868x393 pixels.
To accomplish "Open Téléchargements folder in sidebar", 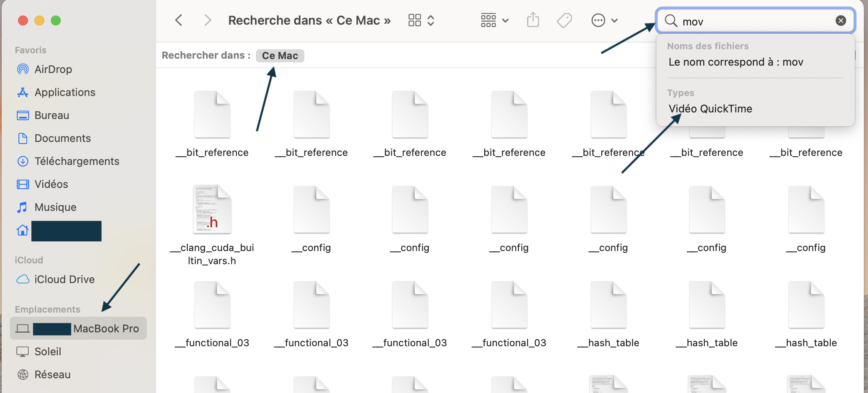I will [77, 161].
